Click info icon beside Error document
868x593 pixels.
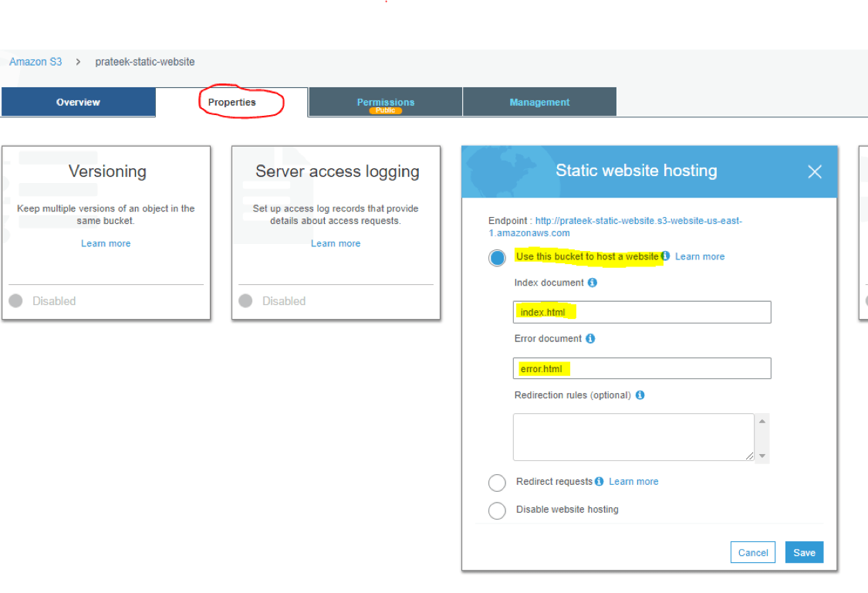tap(590, 339)
